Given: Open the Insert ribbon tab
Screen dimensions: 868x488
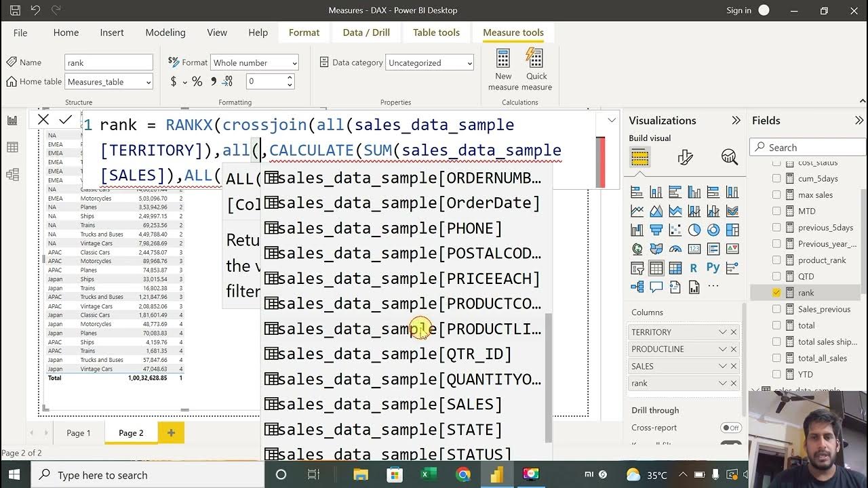Looking at the screenshot, I should click(112, 33).
